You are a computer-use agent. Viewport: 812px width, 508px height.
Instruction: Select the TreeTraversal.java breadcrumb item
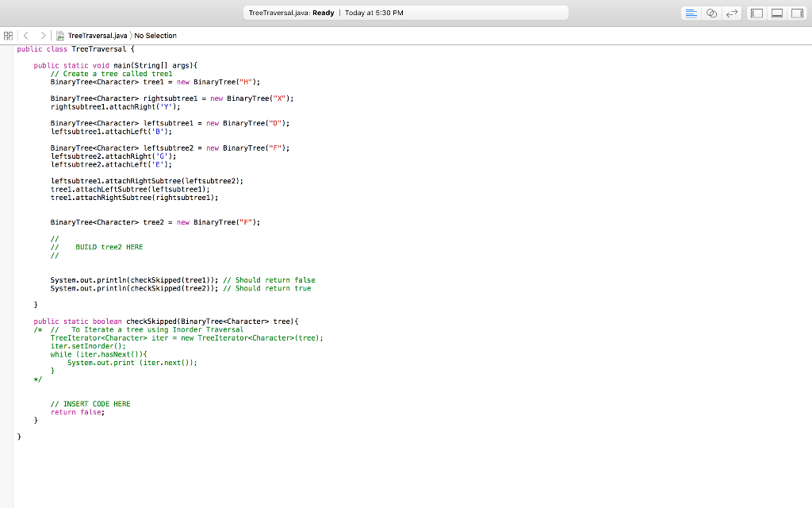[x=97, y=36]
